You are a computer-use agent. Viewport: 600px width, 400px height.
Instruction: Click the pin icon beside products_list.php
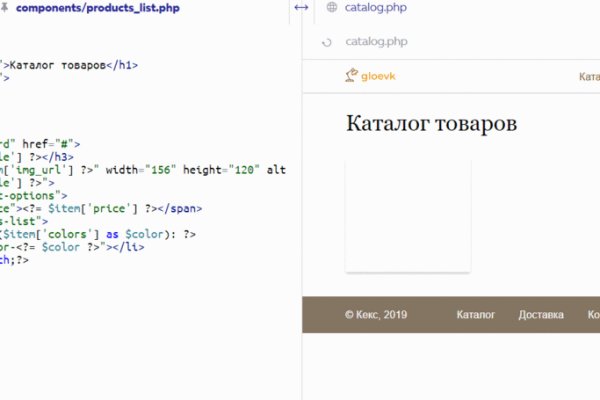[x=8, y=8]
